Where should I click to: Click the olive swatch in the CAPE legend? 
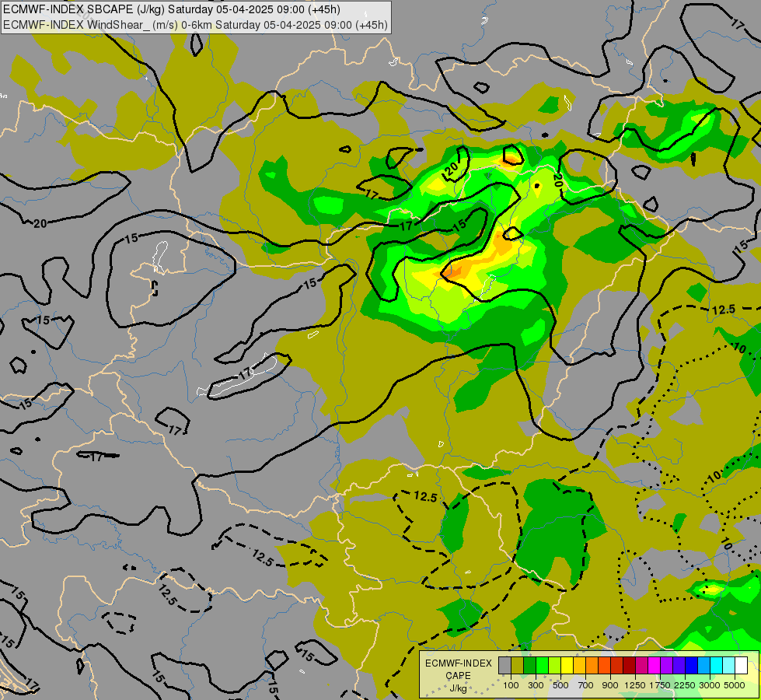click(x=518, y=665)
